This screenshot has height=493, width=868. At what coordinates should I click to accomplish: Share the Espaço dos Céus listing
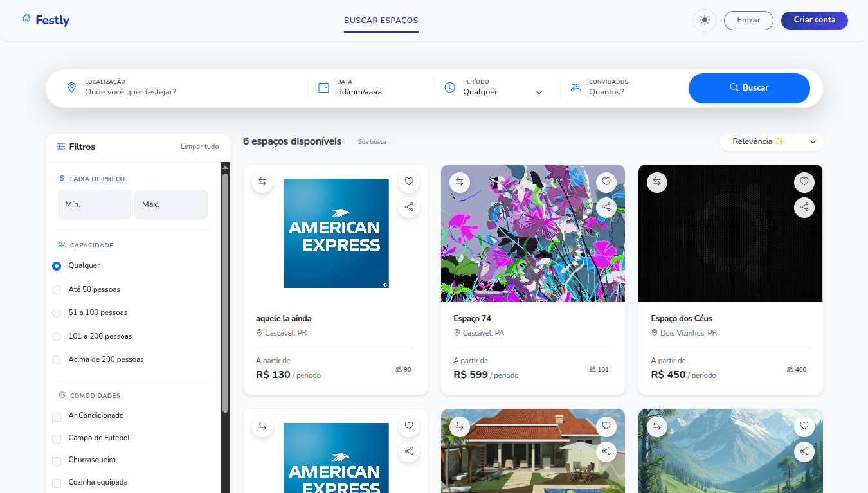pyautogui.click(x=804, y=207)
